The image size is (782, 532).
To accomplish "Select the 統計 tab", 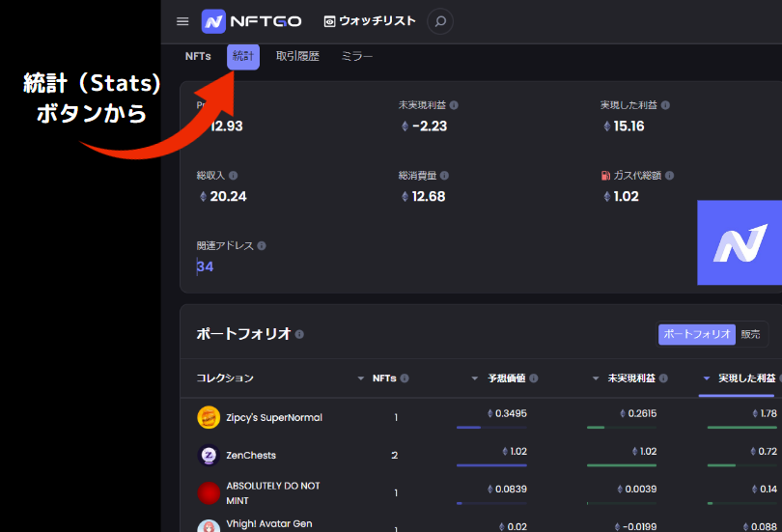I will (x=243, y=56).
